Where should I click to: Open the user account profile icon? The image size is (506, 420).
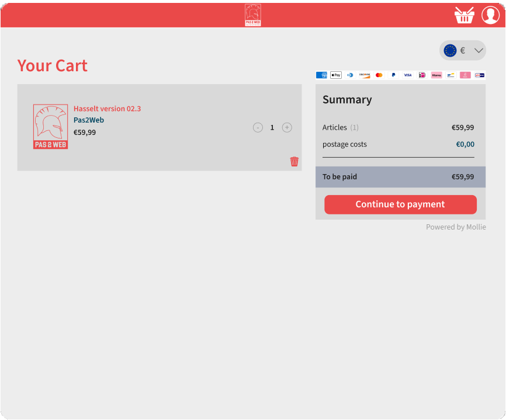tap(490, 15)
